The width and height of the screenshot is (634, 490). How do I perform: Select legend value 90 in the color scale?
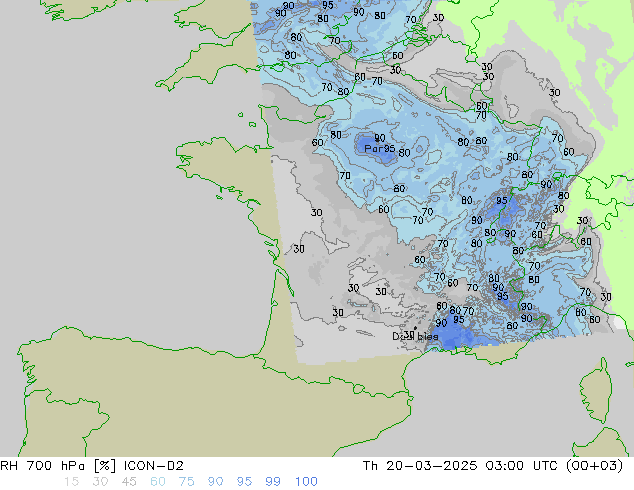tap(216, 482)
